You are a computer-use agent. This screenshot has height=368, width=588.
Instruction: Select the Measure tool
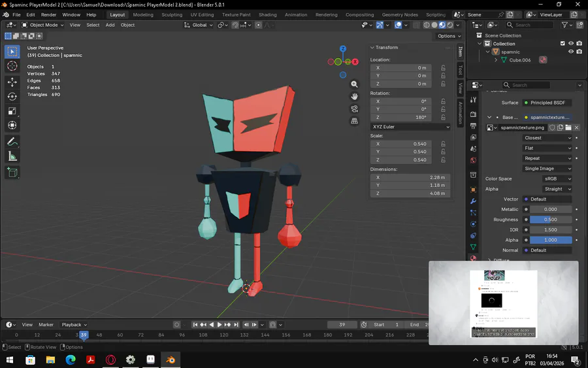[12, 156]
